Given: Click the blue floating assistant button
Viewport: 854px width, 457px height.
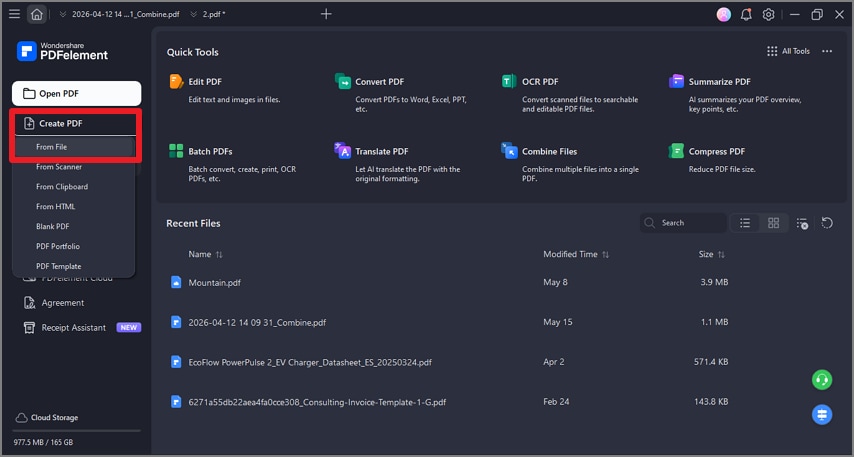Looking at the screenshot, I should pyautogui.click(x=822, y=415).
